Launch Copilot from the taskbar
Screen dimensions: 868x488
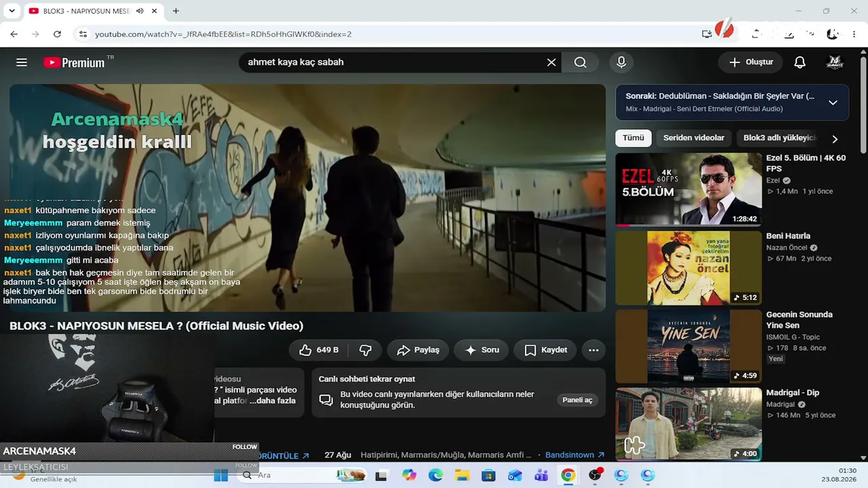pos(409,475)
